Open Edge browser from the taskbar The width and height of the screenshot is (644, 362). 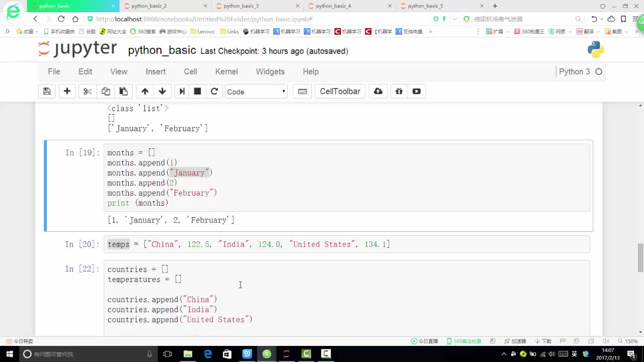[208, 354]
